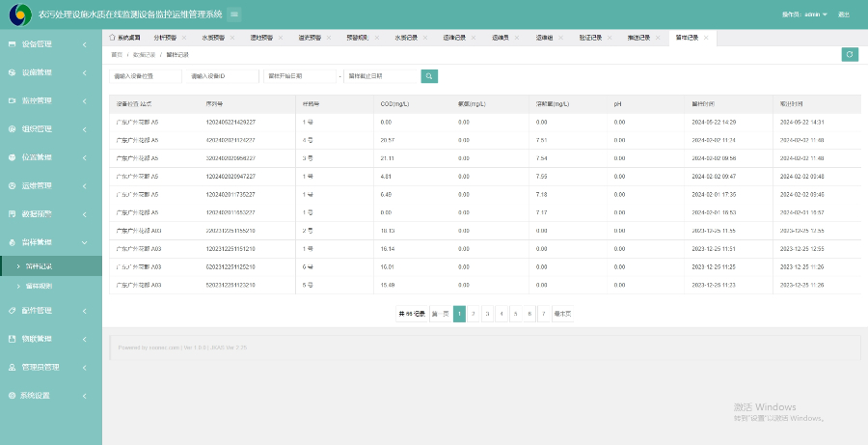Close the 运维记录 tab
The width and height of the screenshot is (868, 445).
(474, 38)
